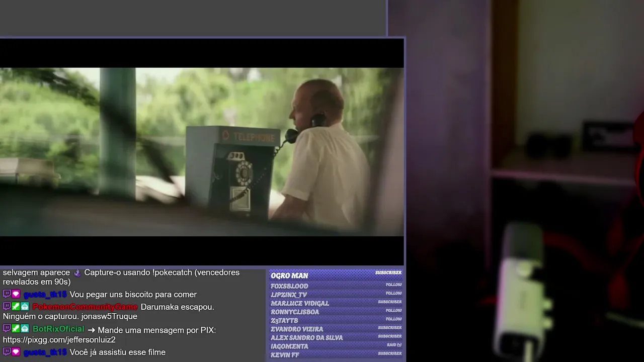Click the Twitch badge next to BotRixOficial
644x362 pixels.
(7, 329)
